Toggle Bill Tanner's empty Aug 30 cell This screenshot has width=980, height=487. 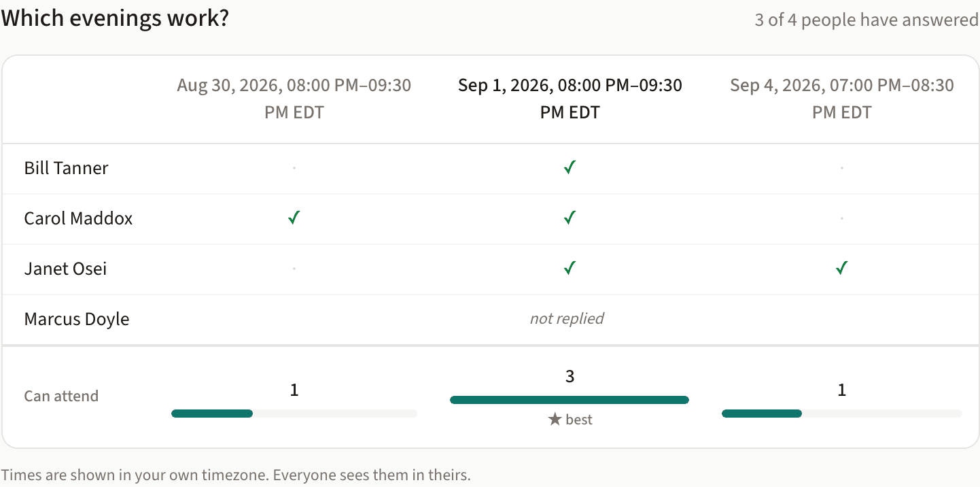pyautogui.click(x=294, y=168)
